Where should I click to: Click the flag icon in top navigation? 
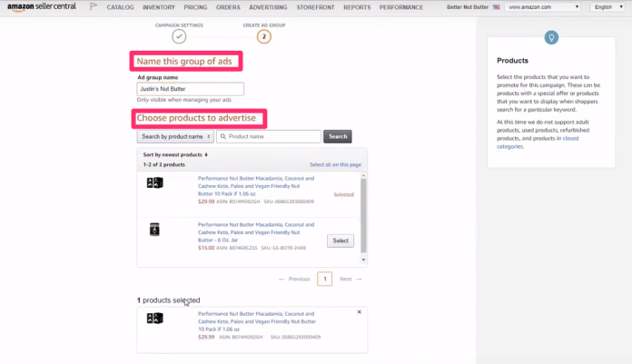click(94, 7)
